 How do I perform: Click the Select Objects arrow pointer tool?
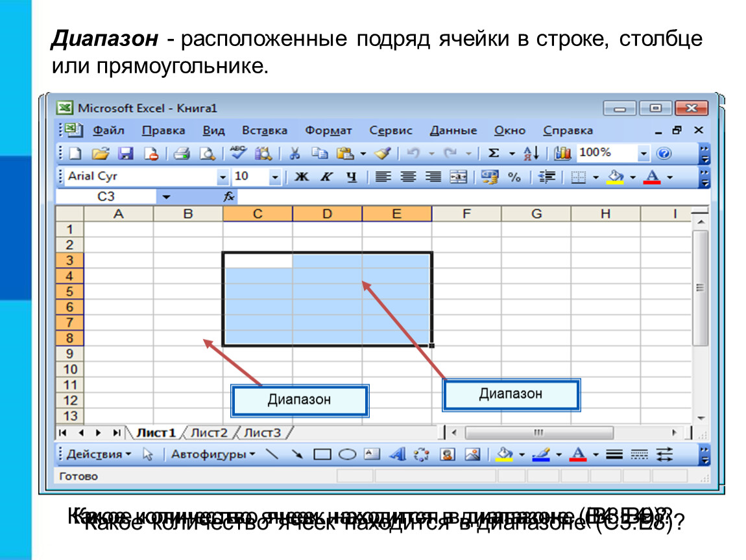pos(148,455)
